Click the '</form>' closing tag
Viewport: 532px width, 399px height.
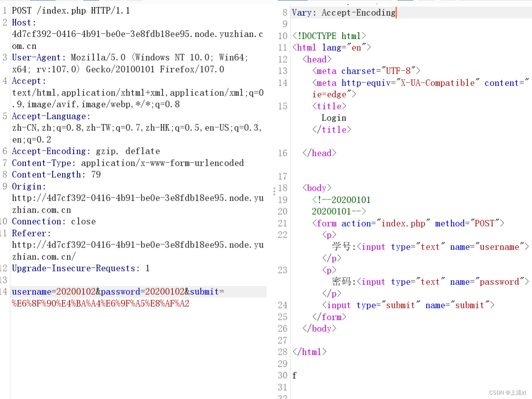pos(329,317)
